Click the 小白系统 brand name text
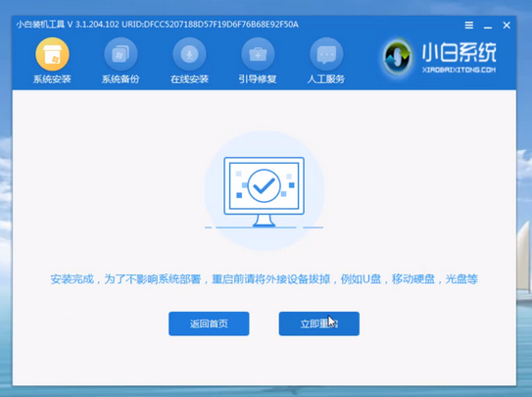Screen dimensions: 532x397 (459, 53)
